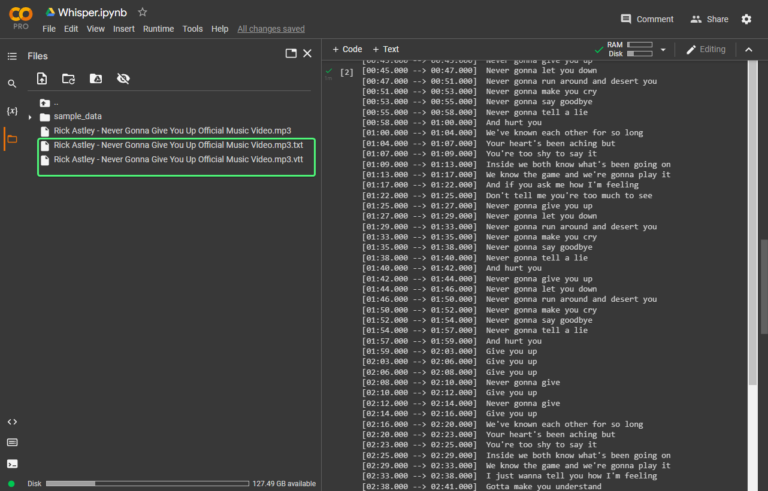Open the Runtime menu
This screenshot has width=768, height=491.
pyautogui.click(x=158, y=29)
